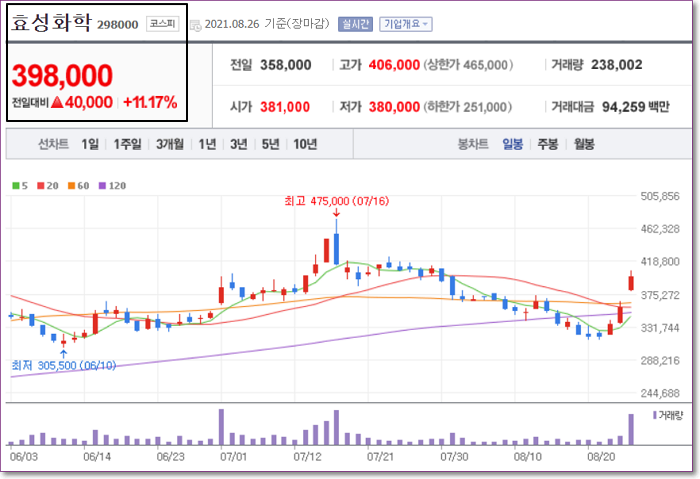Select the 1일 line chart tab
The width and height of the screenshot is (700, 479).
coord(90,144)
